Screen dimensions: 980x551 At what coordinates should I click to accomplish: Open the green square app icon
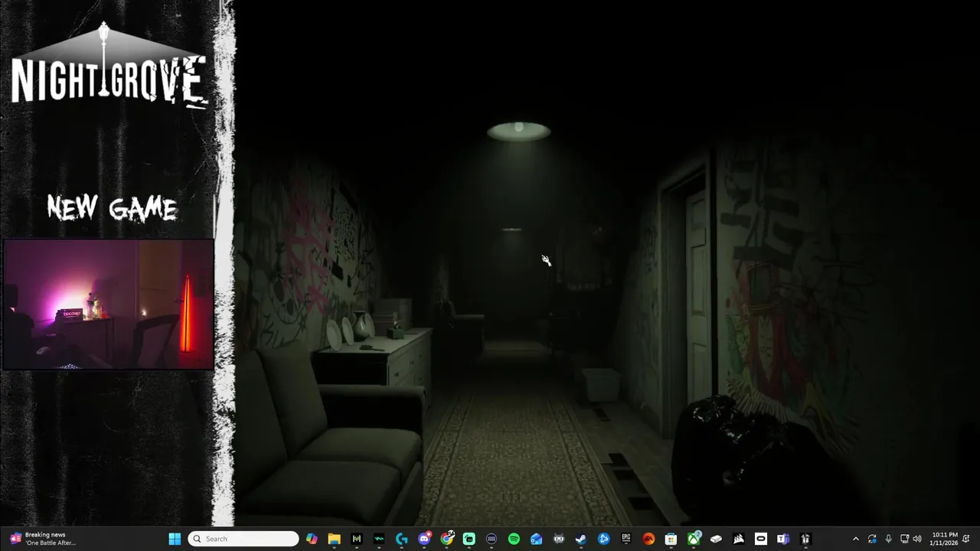[469, 539]
